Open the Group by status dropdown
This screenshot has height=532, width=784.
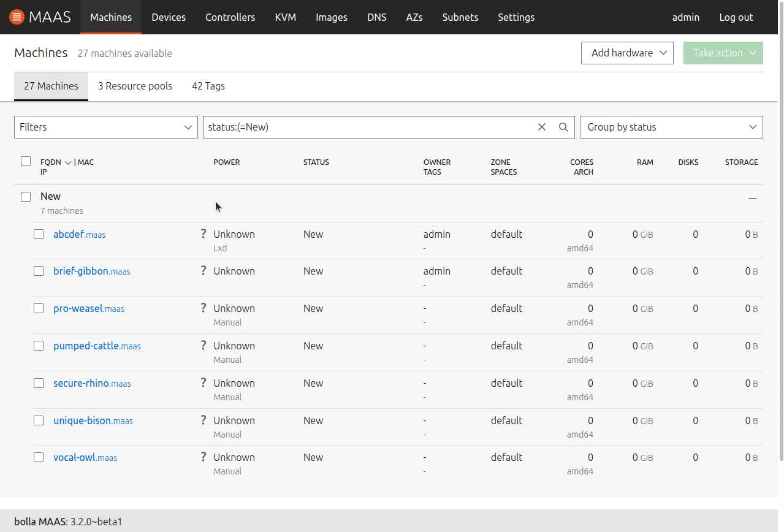tap(671, 127)
